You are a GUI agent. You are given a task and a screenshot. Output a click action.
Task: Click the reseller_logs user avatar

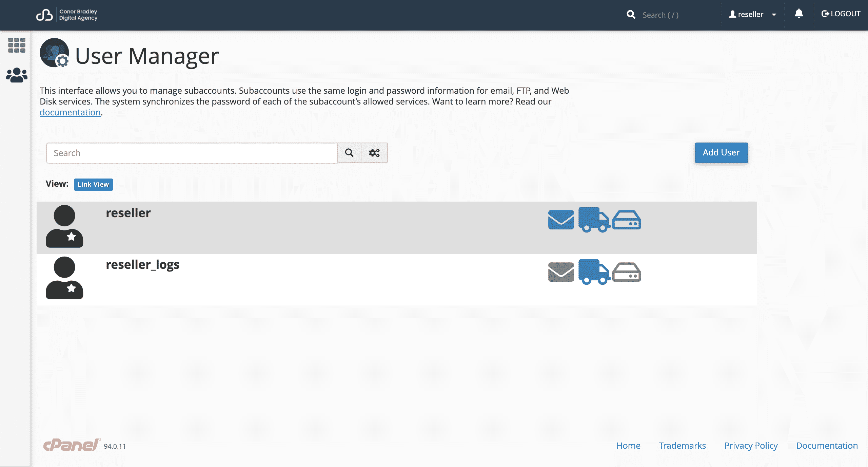click(64, 278)
